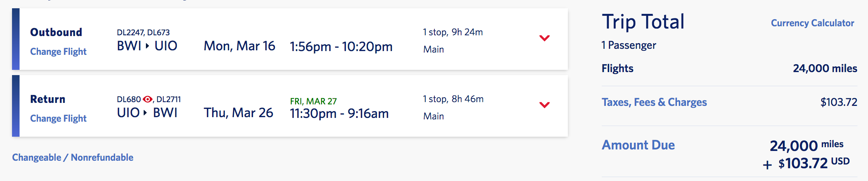
Task: Click the arrow icon in the UIO to BWI route
Action: [146, 113]
